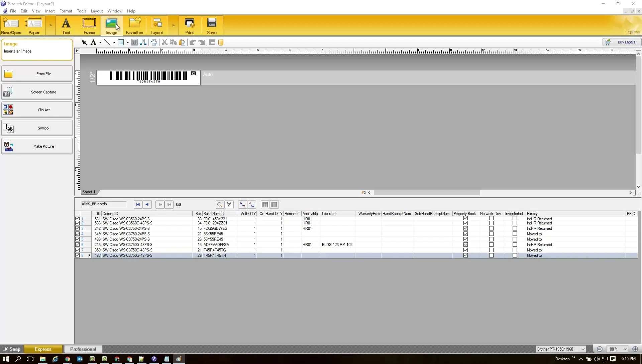Screen dimensions: 642x364
Task: Click the Make Picture button
Action: coord(37,146)
